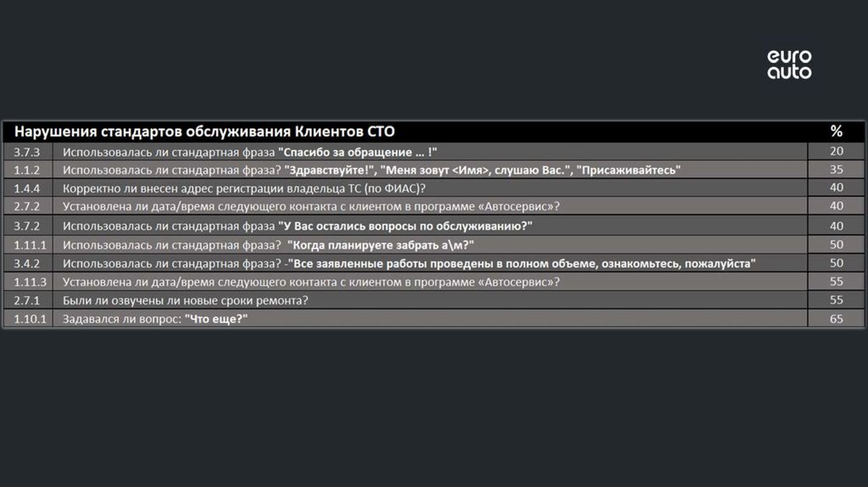Select the table header 'Нарушения стандартов обслуживания Клиентов СТО'
868x487 pixels.
204,132
